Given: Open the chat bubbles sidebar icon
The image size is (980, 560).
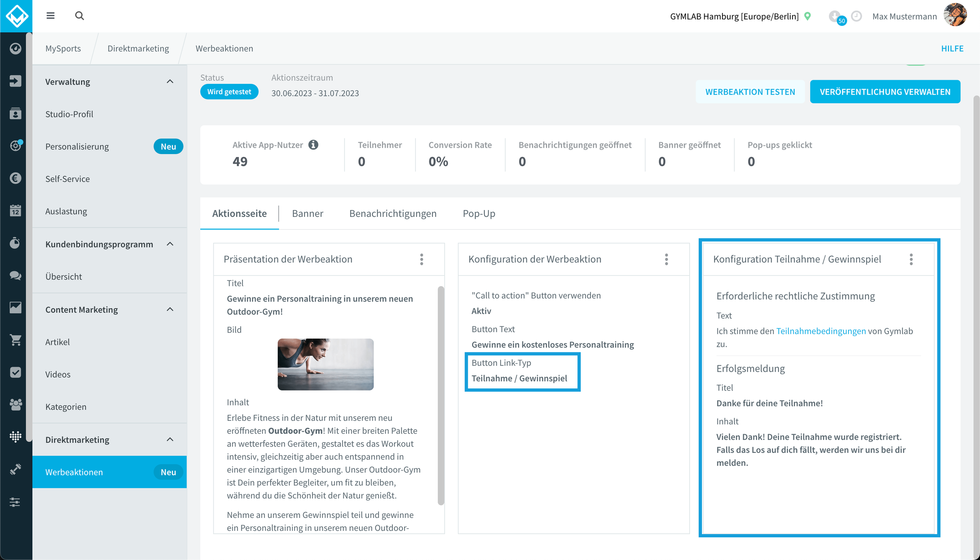Looking at the screenshot, I should click(15, 276).
